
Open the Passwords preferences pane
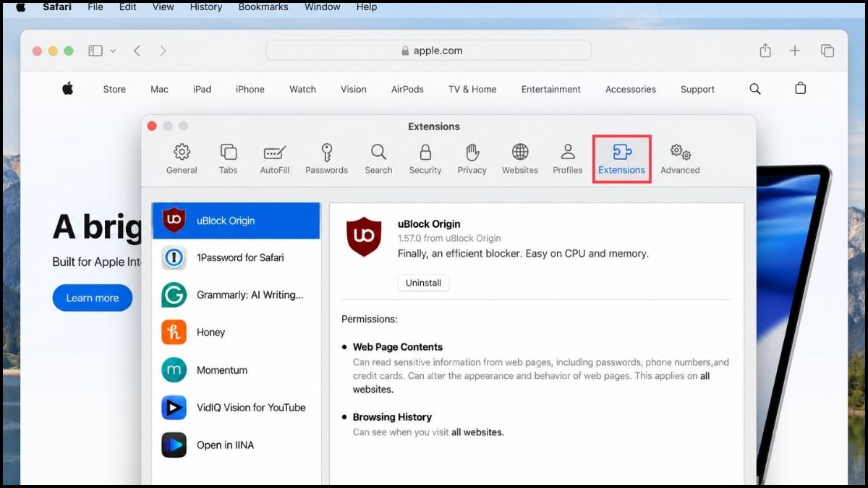(326, 159)
